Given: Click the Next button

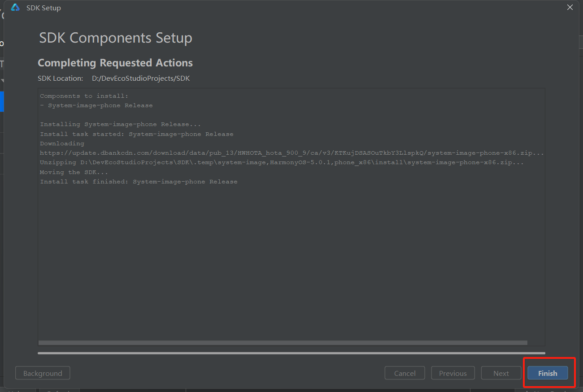Looking at the screenshot, I should click(501, 373).
